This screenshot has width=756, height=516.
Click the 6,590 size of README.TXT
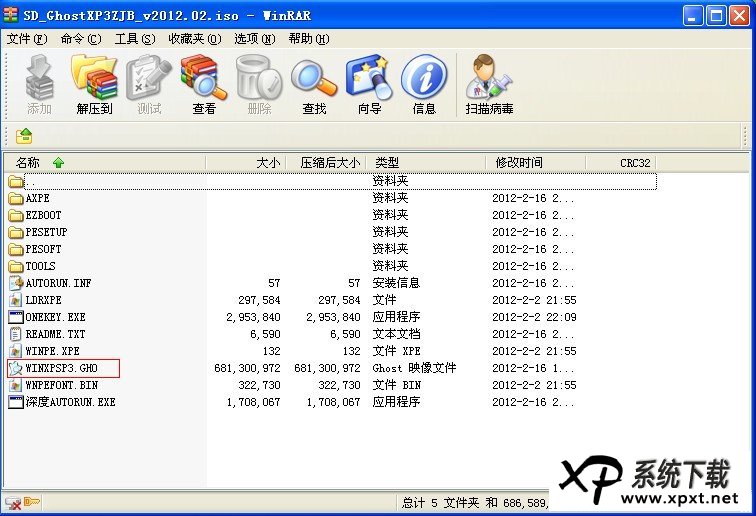(265, 334)
